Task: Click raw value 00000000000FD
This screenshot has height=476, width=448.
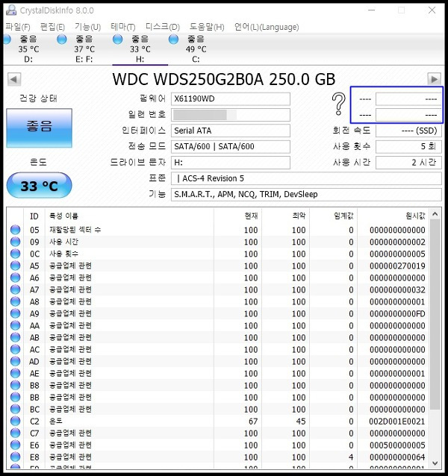Action: click(x=397, y=313)
